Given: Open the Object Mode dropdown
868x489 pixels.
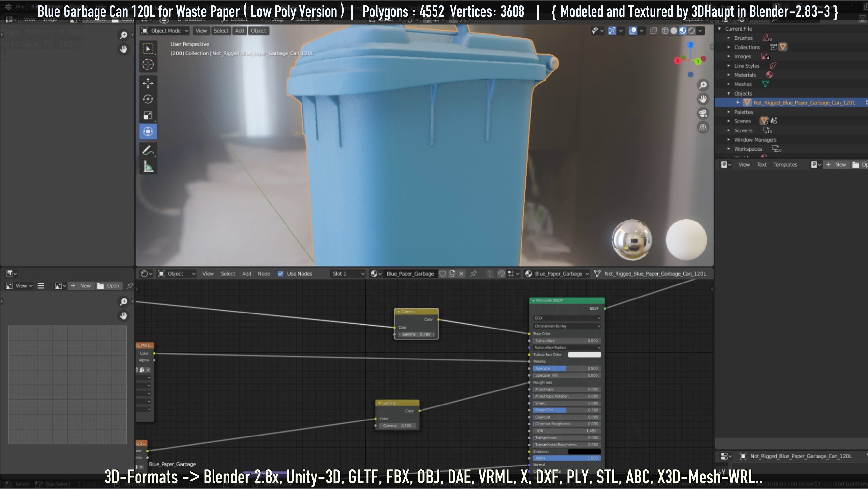Looking at the screenshot, I should tap(165, 31).
